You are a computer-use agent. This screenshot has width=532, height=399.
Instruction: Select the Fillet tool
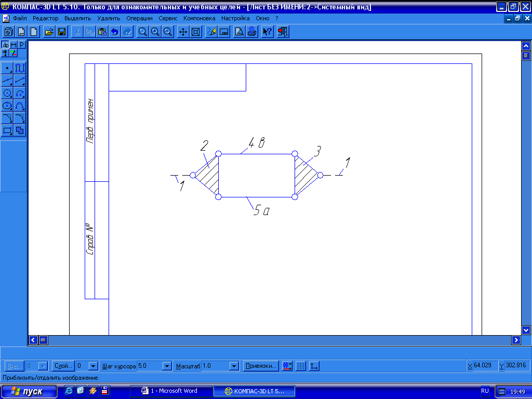20,118
